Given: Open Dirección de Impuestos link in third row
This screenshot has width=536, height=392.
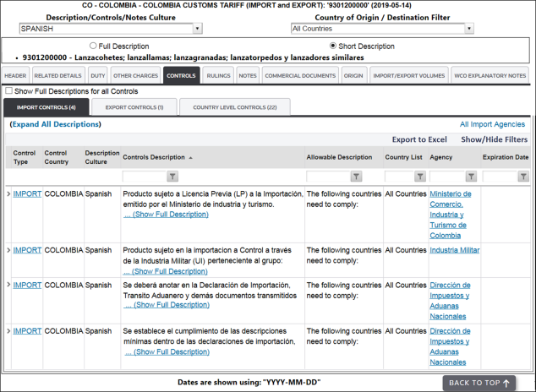Looking at the screenshot, I should click(450, 301).
